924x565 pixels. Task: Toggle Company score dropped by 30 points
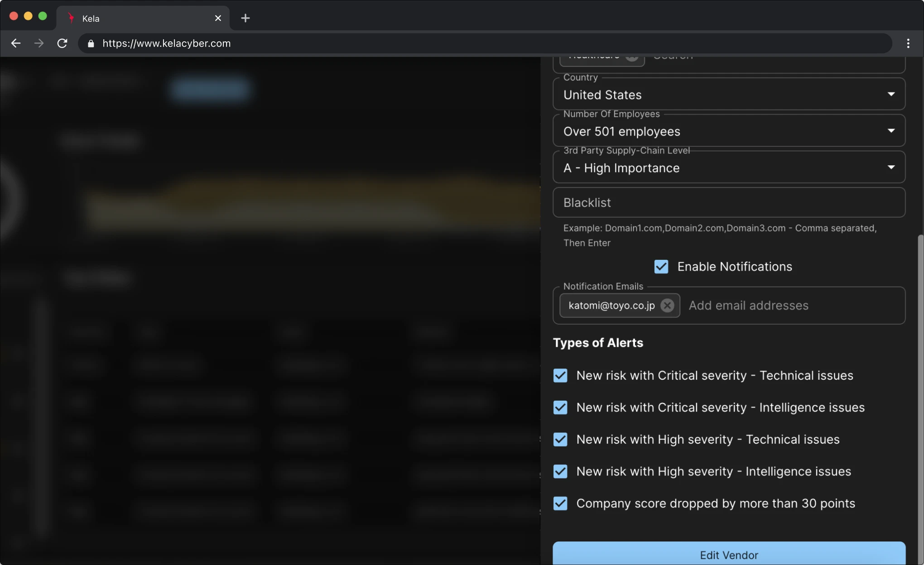tap(560, 503)
